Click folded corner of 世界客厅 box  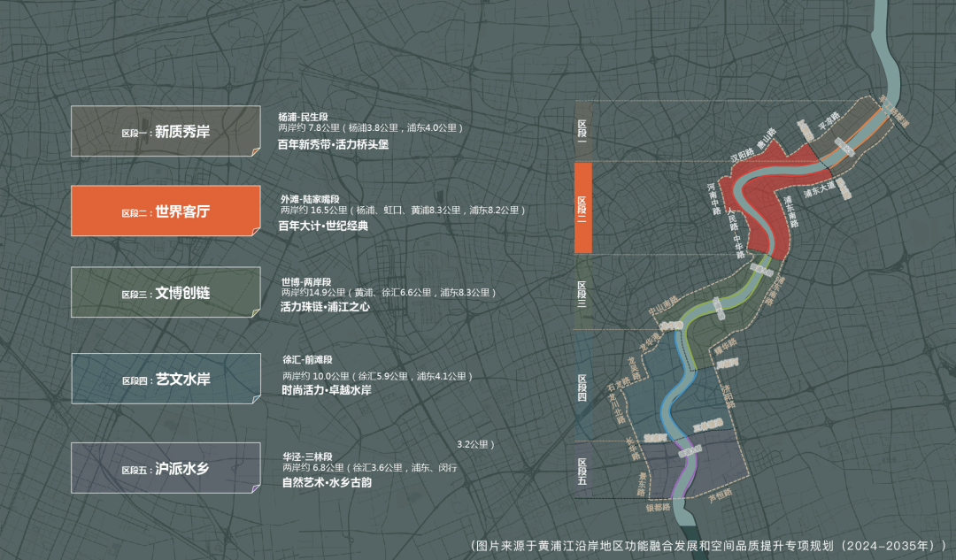pyautogui.click(x=256, y=232)
